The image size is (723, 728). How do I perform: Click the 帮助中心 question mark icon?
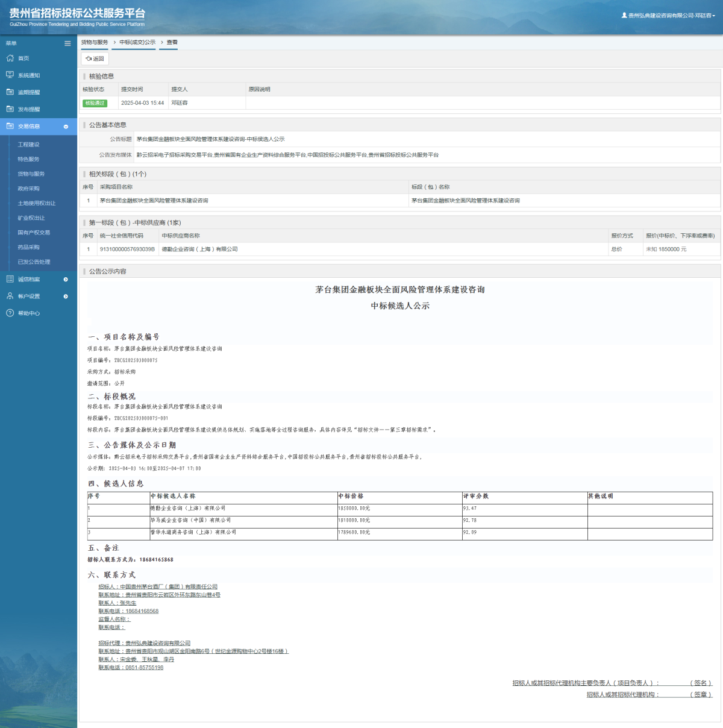tap(10, 313)
